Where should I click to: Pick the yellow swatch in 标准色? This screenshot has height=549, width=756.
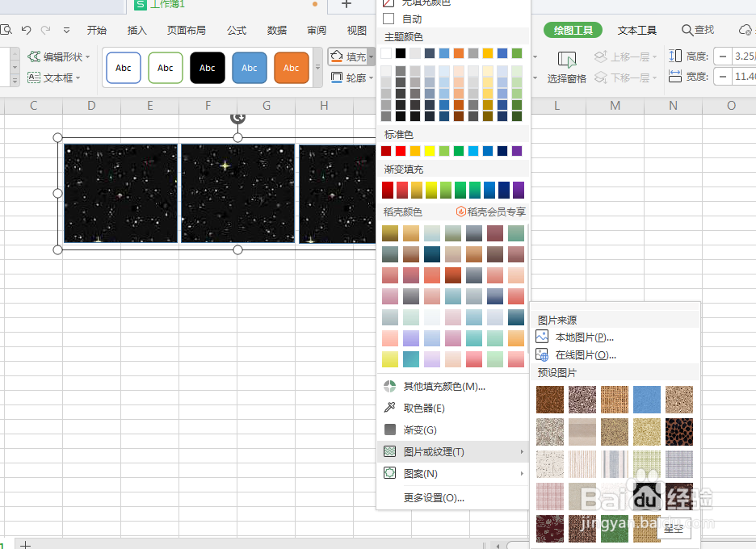point(430,151)
